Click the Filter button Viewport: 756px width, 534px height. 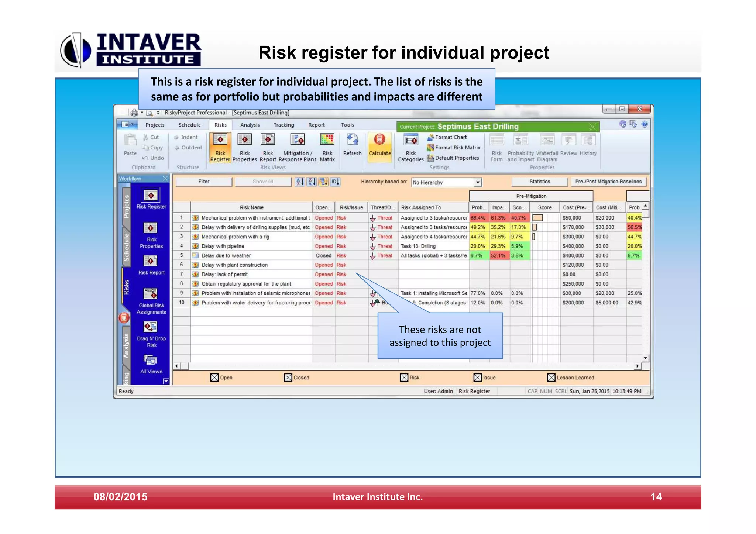[x=204, y=182]
